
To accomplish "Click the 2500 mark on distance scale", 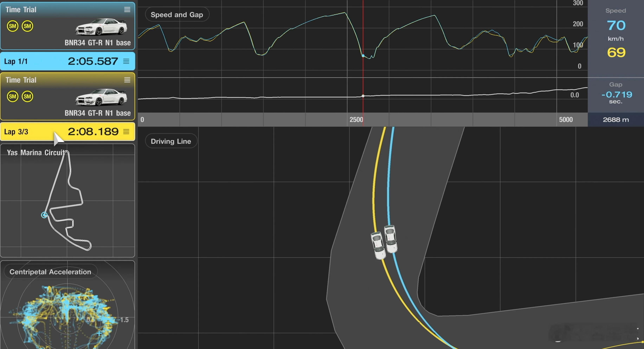I will pyautogui.click(x=356, y=120).
